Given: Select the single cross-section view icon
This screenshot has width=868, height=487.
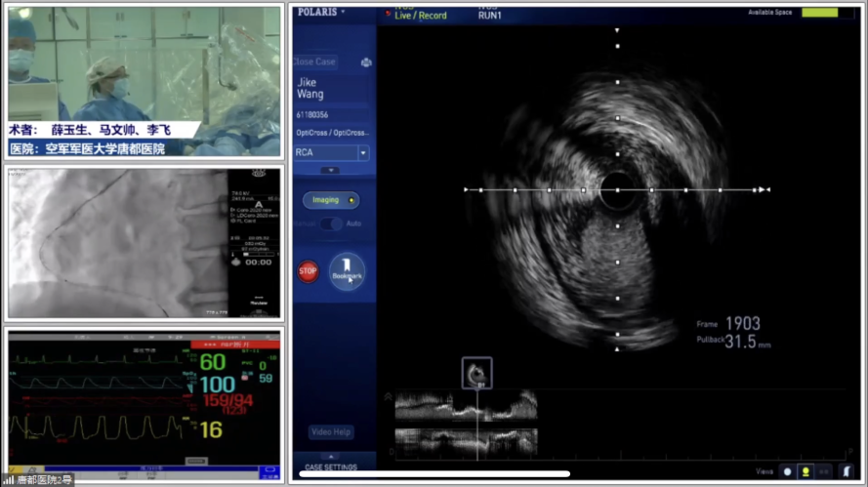Looking at the screenshot, I should pos(787,471).
